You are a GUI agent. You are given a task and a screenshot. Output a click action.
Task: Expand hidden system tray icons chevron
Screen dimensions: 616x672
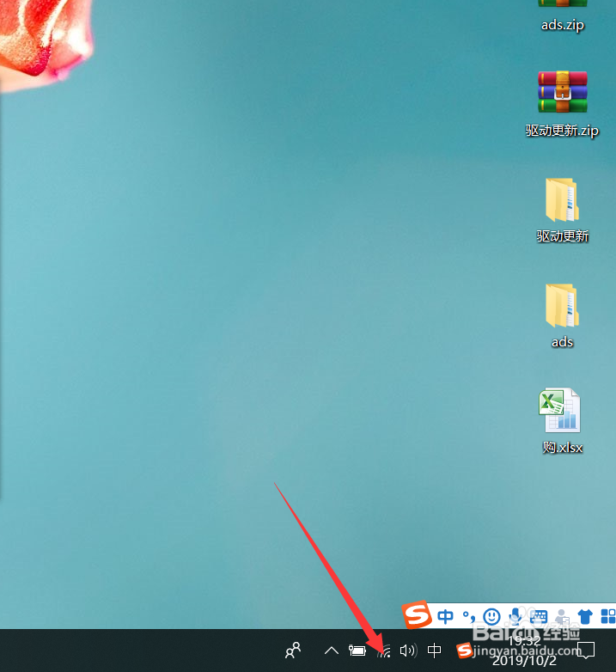[x=331, y=651]
